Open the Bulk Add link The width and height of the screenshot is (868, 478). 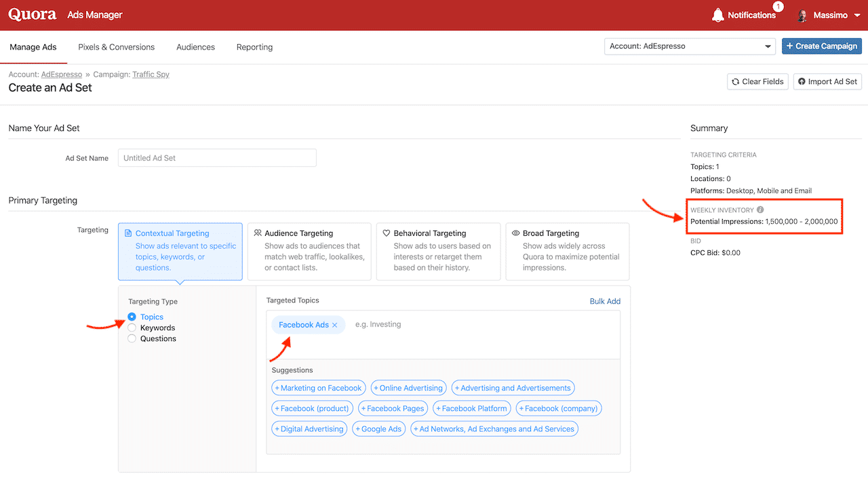click(x=605, y=301)
